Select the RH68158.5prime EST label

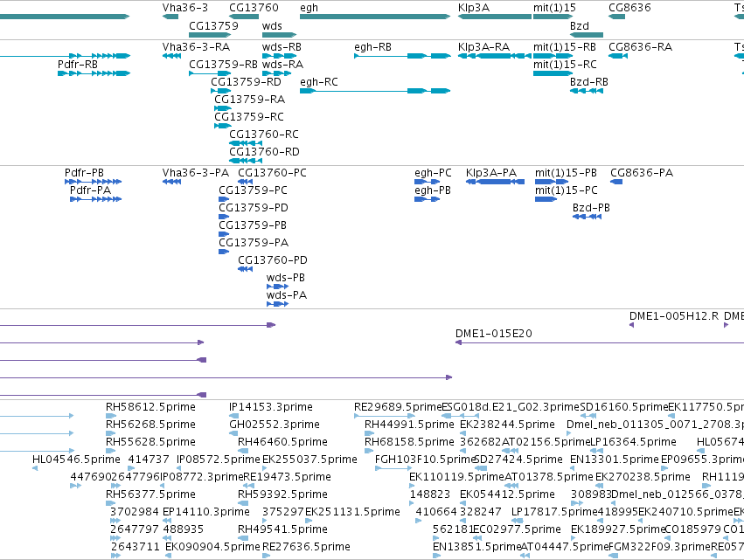point(409,442)
